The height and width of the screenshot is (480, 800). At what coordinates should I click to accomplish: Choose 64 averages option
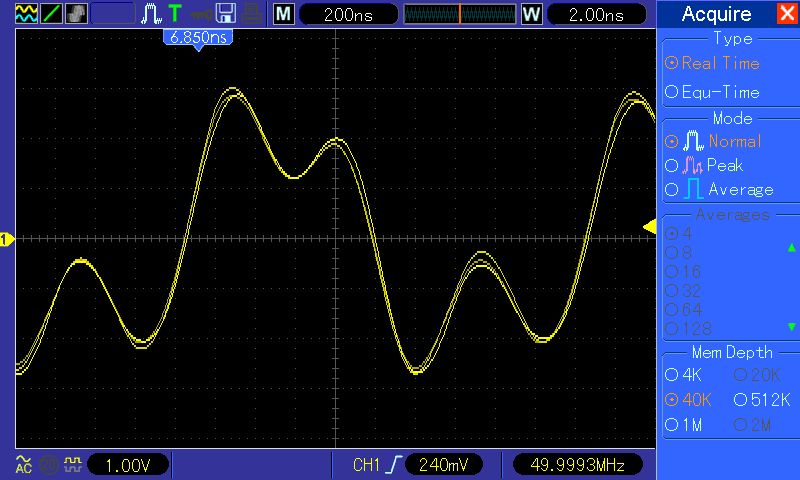[684, 310]
